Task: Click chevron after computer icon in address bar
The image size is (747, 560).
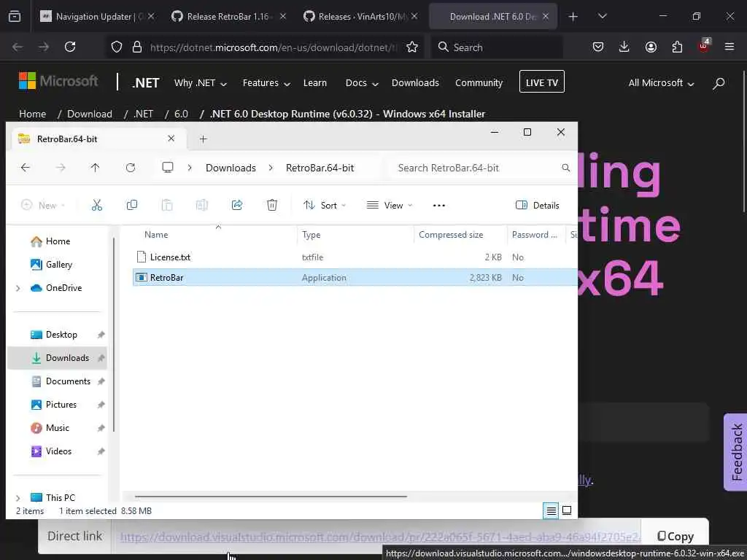Action: pos(190,168)
